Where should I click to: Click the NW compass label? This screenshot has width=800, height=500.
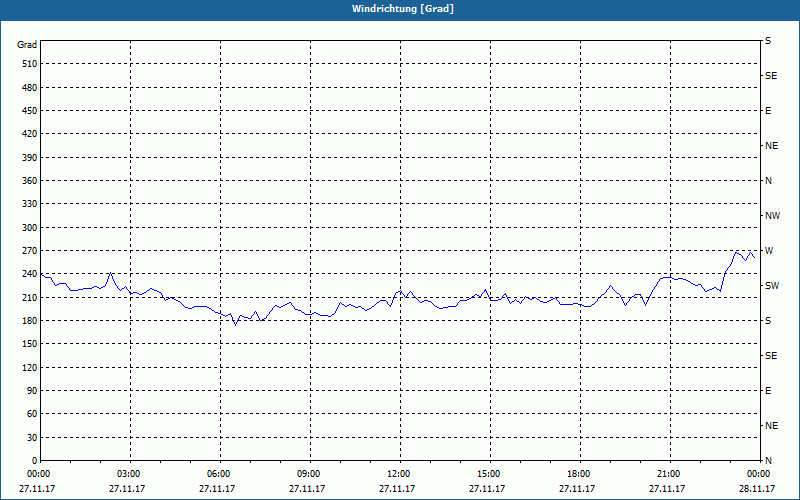click(772, 216)
